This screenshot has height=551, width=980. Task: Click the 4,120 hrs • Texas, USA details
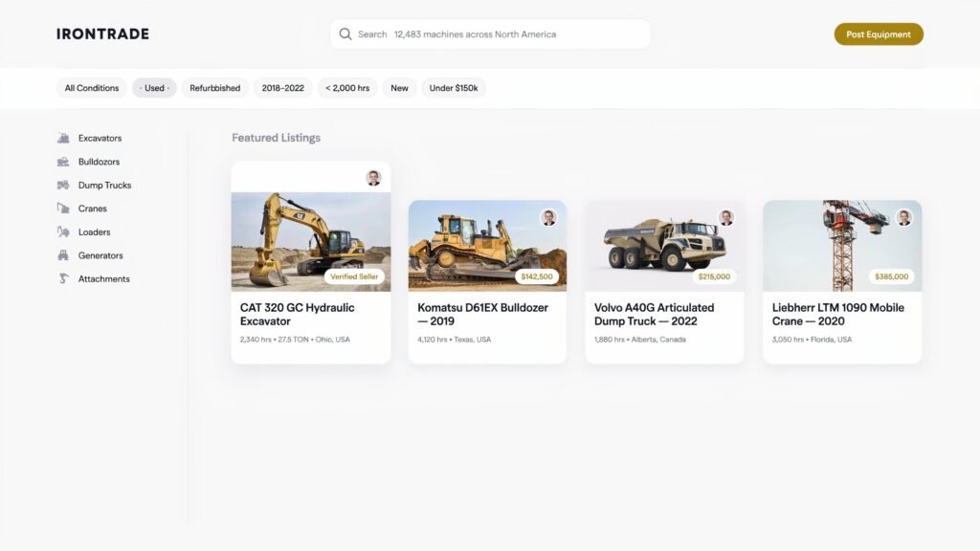(x=455, y=340)
